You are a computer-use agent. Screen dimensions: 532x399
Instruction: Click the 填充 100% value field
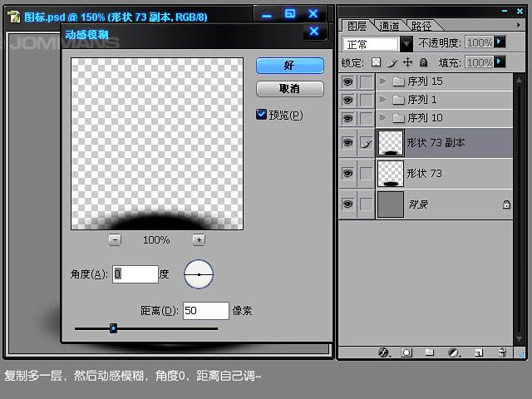click(480, 62)
